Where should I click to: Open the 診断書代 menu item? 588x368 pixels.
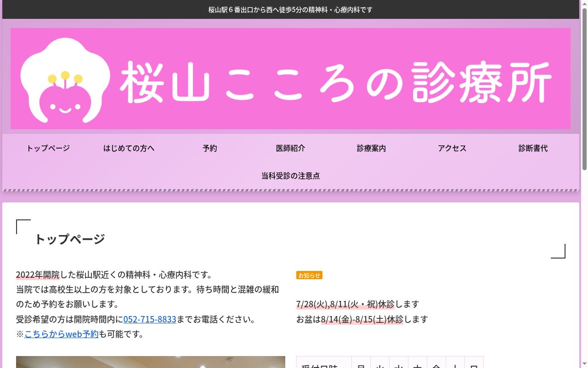point(533,148)
